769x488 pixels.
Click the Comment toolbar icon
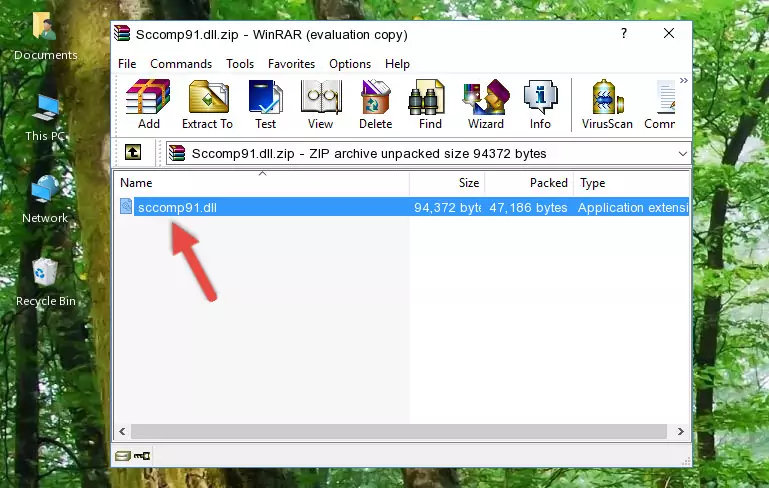(660, 104)
